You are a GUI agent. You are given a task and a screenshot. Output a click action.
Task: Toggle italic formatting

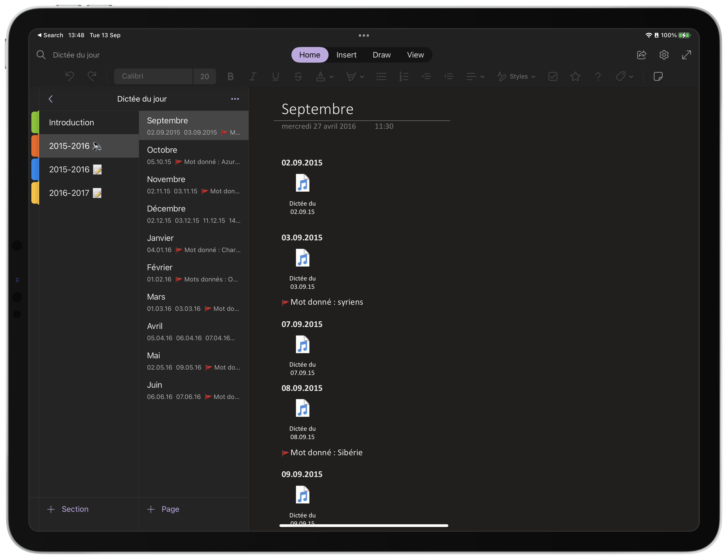coord(253,77)
